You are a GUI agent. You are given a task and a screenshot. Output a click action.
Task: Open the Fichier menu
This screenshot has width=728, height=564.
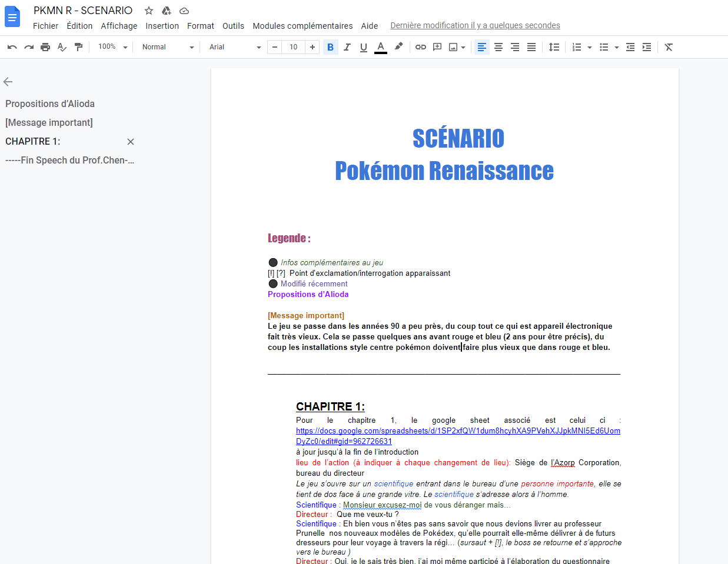click(x=45, y=26)
